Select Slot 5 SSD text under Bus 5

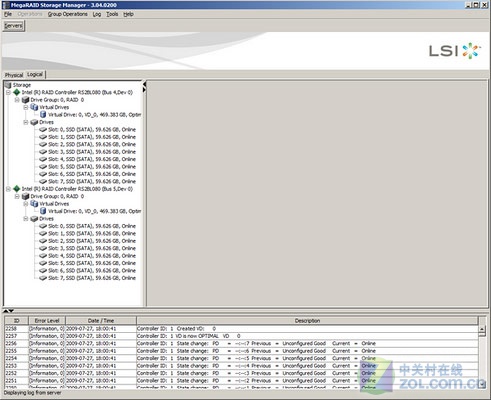tap(92, 263)
